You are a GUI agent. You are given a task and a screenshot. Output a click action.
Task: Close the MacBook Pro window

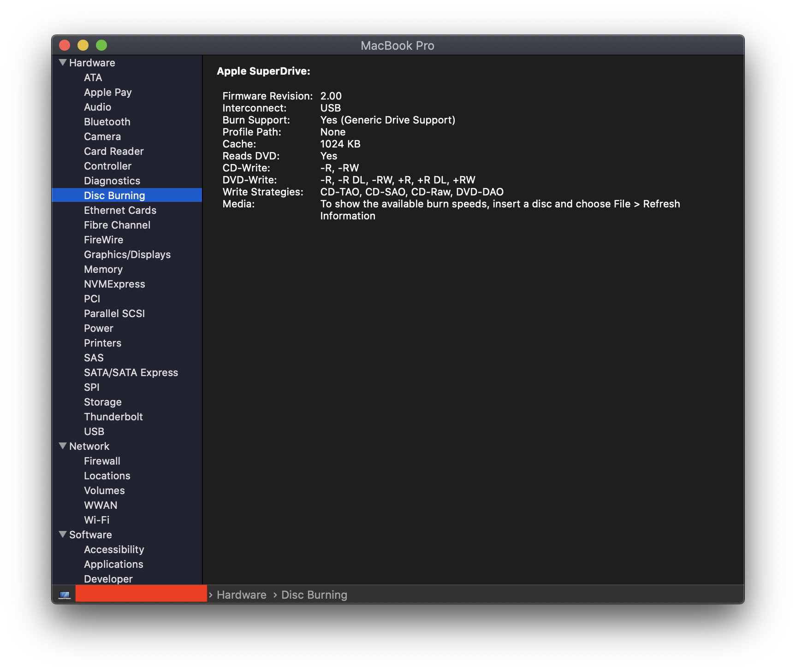point(65,45)
